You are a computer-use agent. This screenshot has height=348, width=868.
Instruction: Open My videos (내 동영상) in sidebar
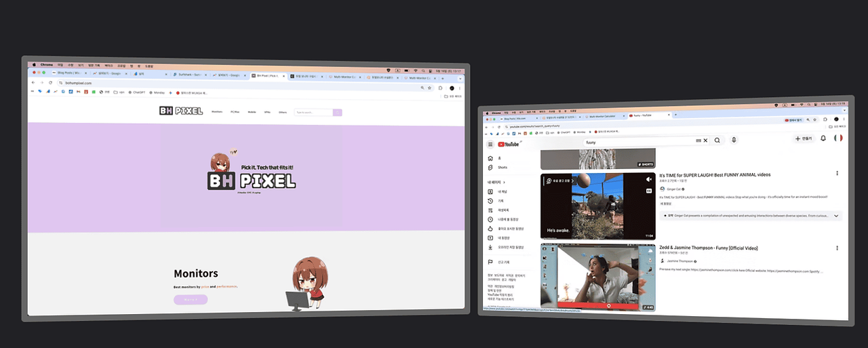498,238
